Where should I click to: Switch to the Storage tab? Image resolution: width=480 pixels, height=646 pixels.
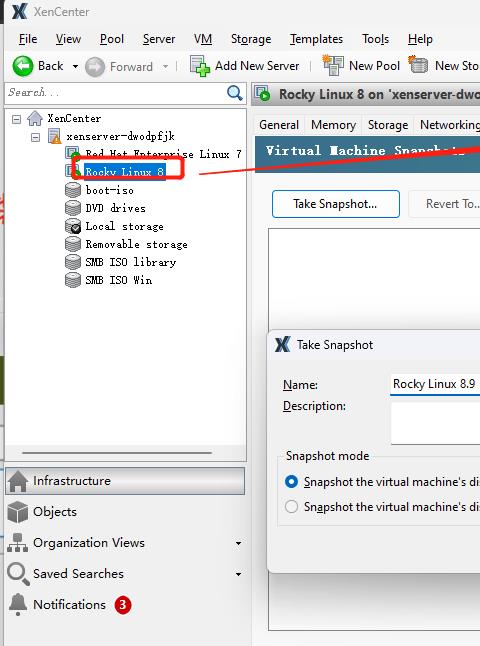(388, 125)
